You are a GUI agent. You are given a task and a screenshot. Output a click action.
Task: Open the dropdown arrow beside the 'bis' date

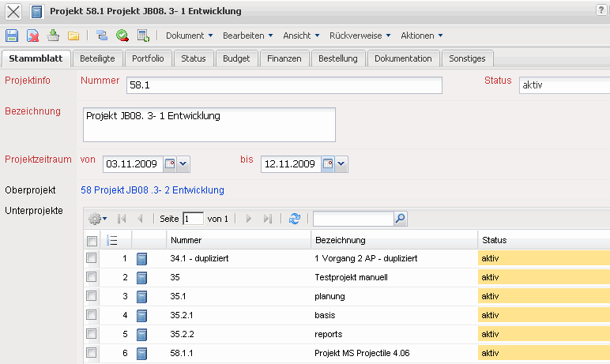point(341,164)
